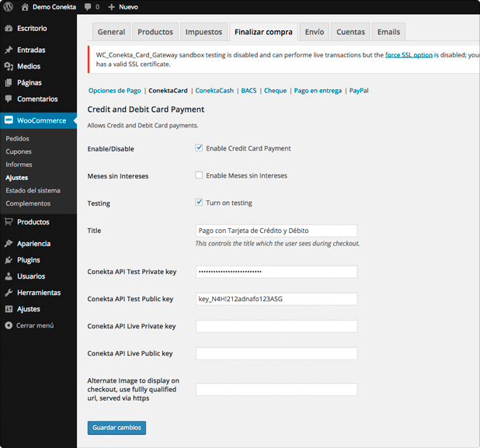The image size is (480, 448).
Task: Open Pedidos in WooCommerce submenu
Action: pos(17,139)
